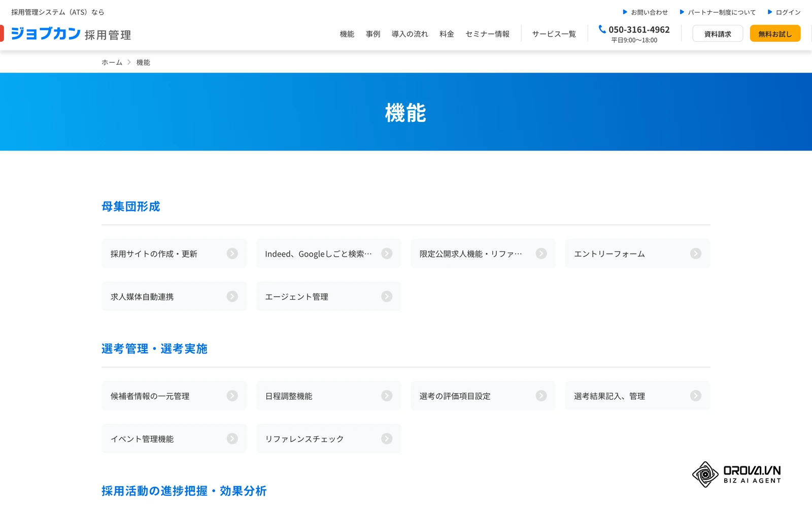Open the エントリーフォーム card text
This screenshot has height=508, width=812.
click(x=610, y=253)
